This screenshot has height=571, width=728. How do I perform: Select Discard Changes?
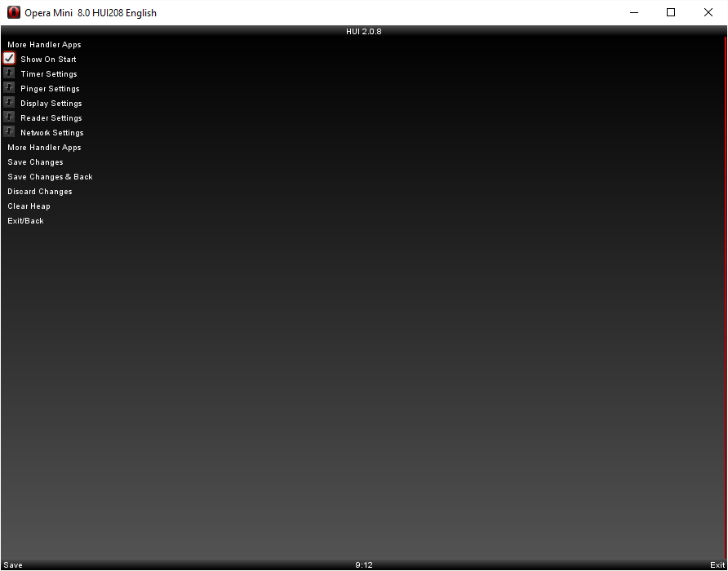tap(40, 191)
